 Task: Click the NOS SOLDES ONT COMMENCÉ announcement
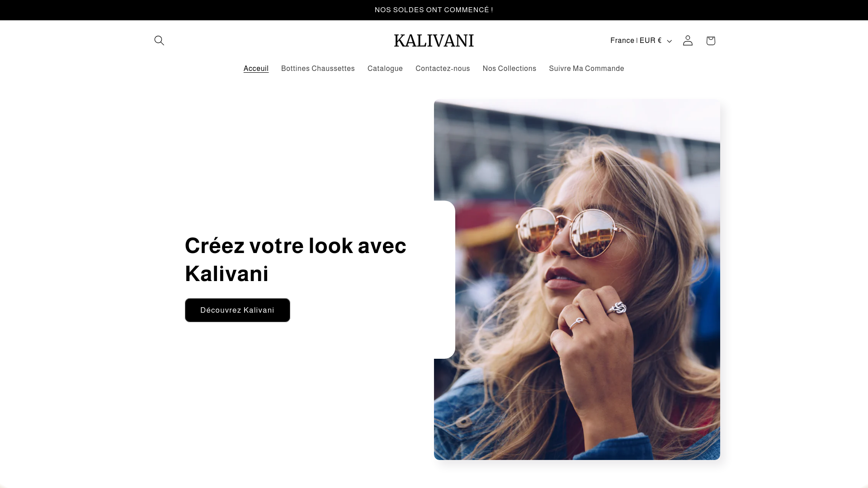tap(434, 10)
